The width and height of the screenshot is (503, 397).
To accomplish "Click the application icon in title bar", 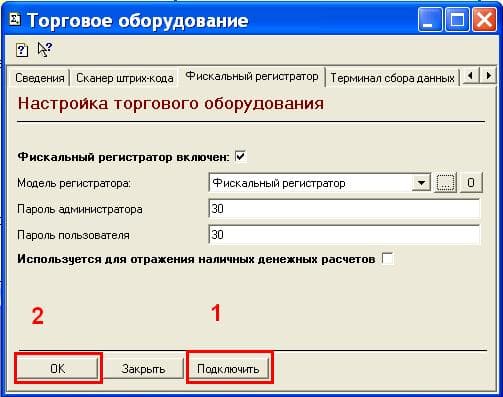I will (14, 20).
